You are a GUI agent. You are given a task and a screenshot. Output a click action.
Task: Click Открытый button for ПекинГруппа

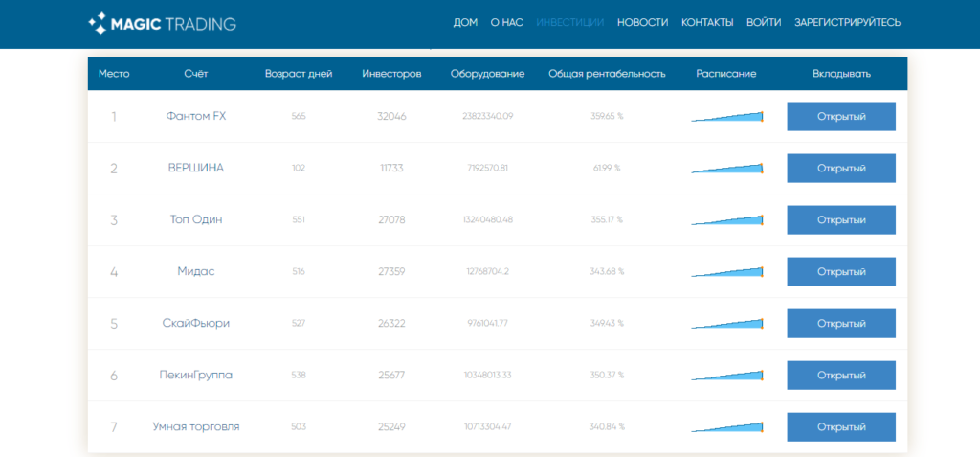pyautogui.click(x=840, y=375)
